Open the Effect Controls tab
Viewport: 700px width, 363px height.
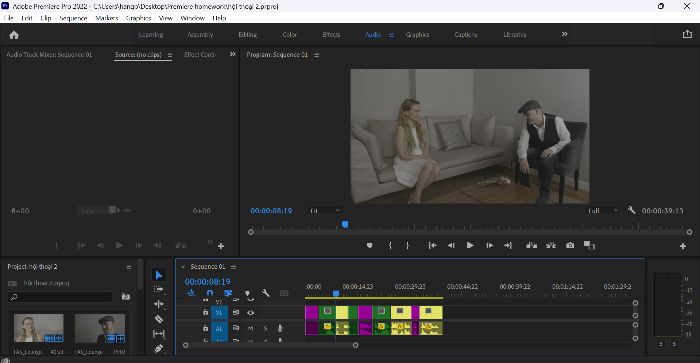point(200,54)
